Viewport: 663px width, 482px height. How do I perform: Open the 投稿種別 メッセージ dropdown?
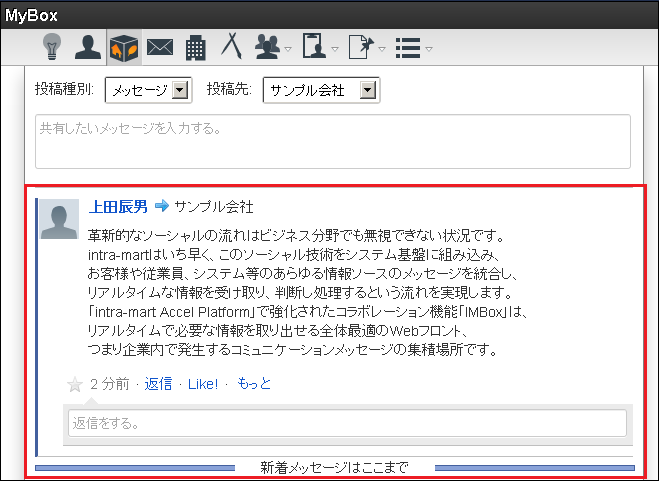click(x=148, y=90)
